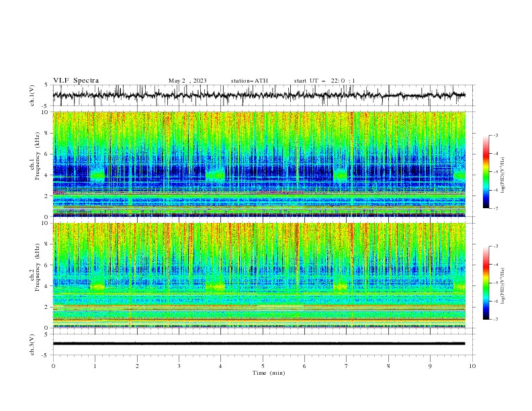Click the "VLF Spectra" plot title
This screenshot has height=411, width=532.
pyautogui.click(x=76, y=81)
